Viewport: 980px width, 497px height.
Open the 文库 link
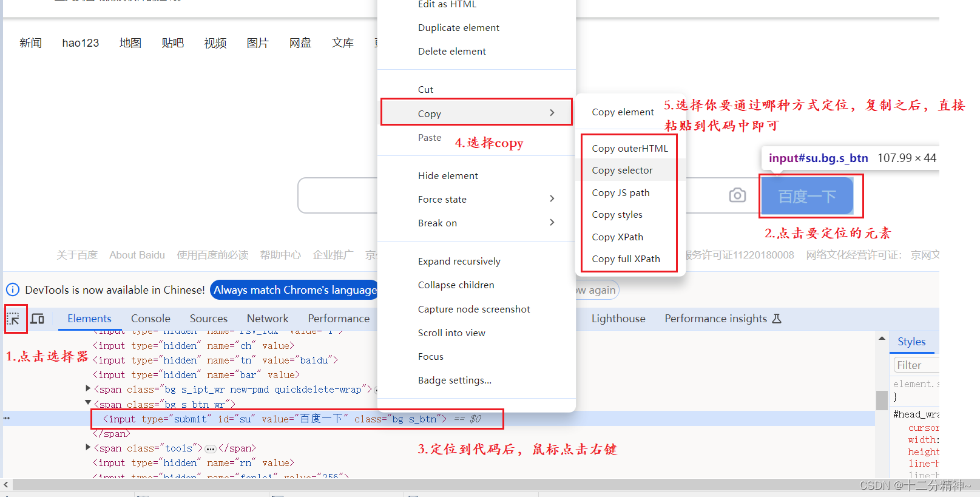[x=343, y=43]
